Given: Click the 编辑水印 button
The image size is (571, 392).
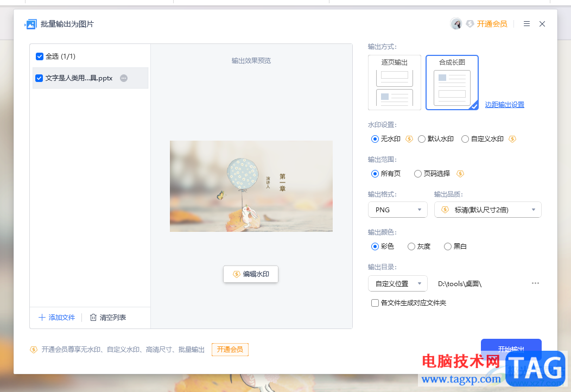Looking at the screenshot, I should pyautogui.click(x=251, y=274).
